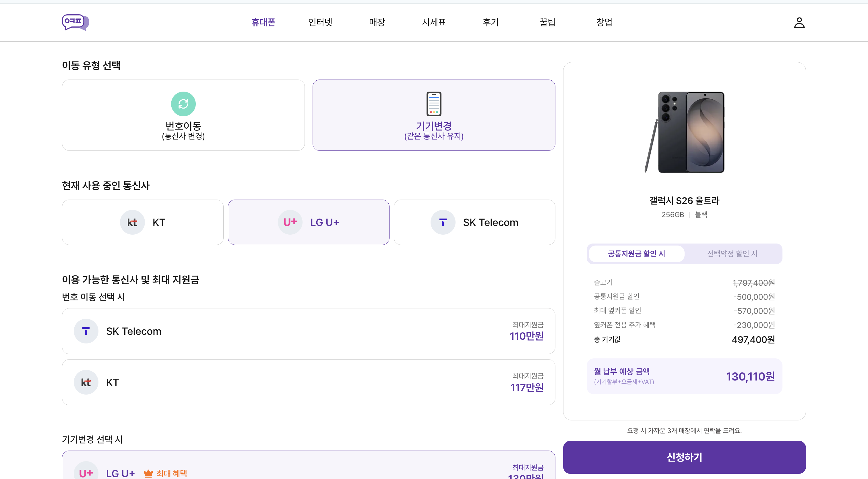Click the green refresh 번호이동 icon
Viewport: 868px width, 479px height.
[x=183, y=104]
